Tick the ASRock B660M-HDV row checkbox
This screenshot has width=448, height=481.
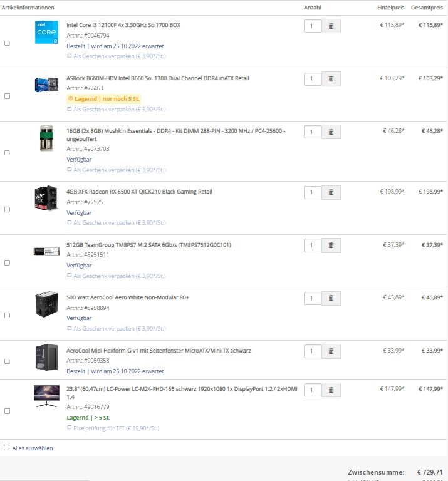click(x=7, y=96)
